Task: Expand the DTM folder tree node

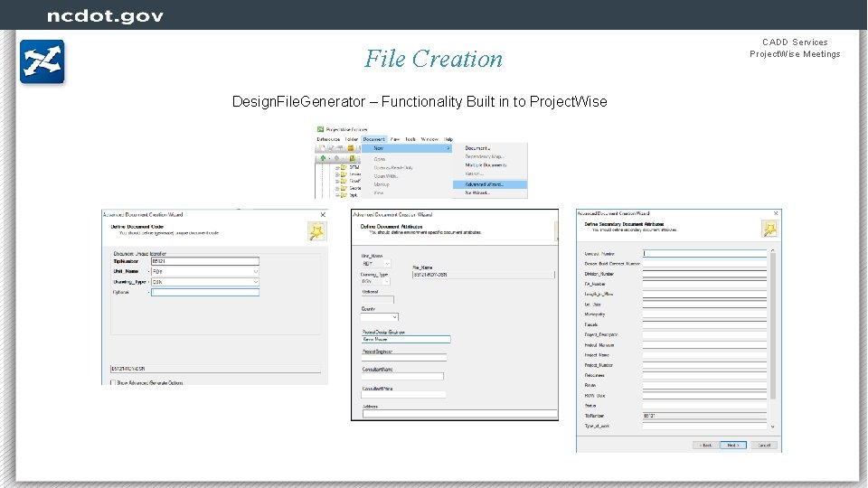Action: tap(337, 167)
